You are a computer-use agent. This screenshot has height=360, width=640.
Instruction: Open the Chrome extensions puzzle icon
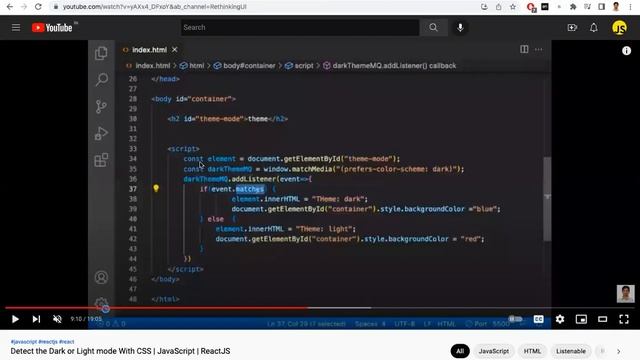coord(573,7)
